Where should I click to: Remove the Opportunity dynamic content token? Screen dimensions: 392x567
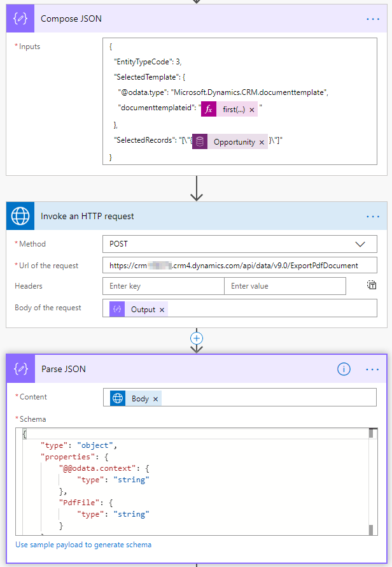click(x=262, y=142)
